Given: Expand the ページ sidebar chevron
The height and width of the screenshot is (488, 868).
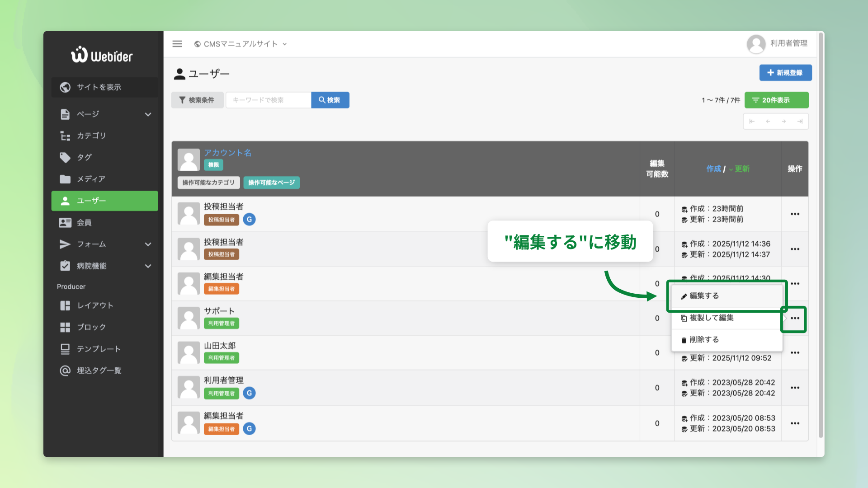Looking at the screenshot, I should point(148,114).
